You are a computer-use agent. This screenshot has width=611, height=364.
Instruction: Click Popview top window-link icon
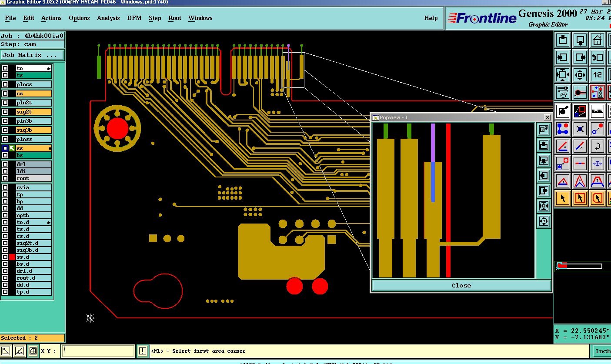point(544,129)
